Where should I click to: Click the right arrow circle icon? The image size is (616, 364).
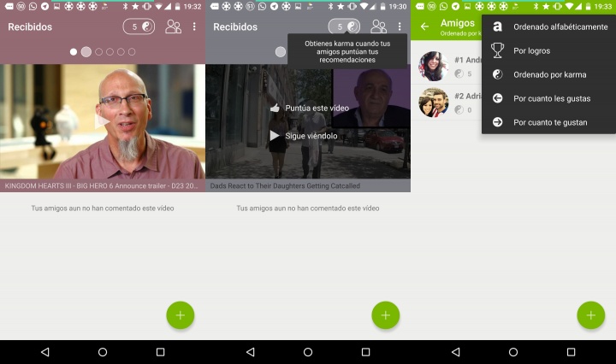(497, 122)
